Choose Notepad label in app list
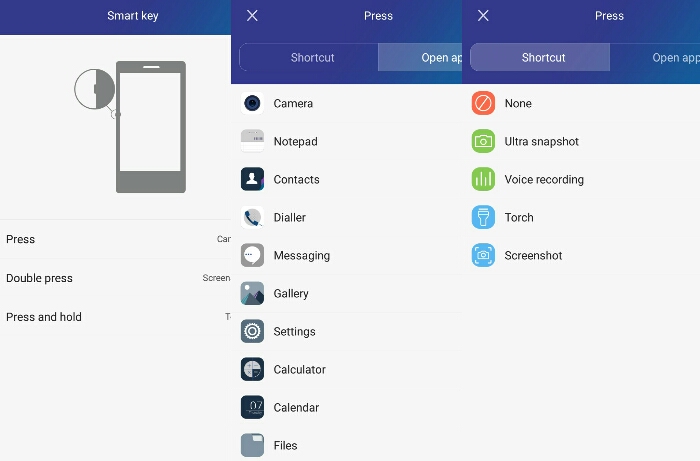The width and height of the screenshot is (700, 461). click(x=296, y=141)
